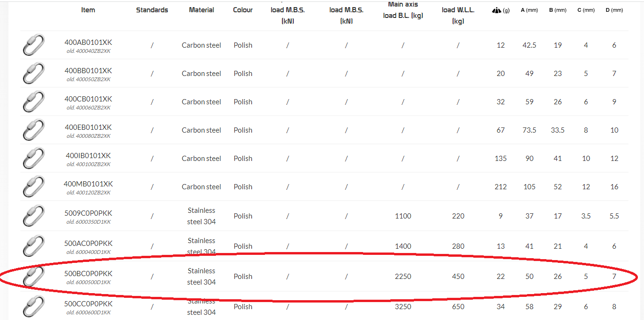
Task: Click the Colour column header
Action: coord(243,10)
